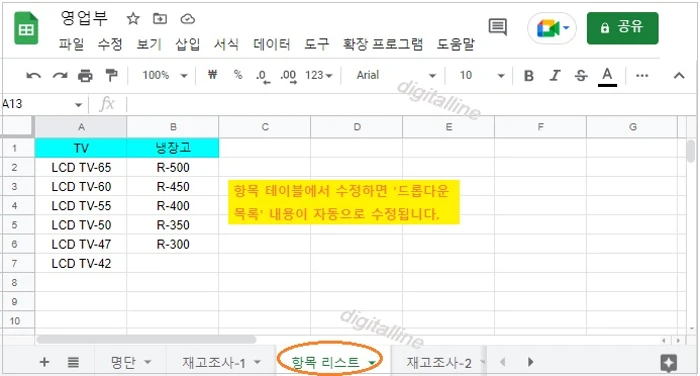
Task: Collapse the menus with the up chevron
Action: tap(679, 75)
